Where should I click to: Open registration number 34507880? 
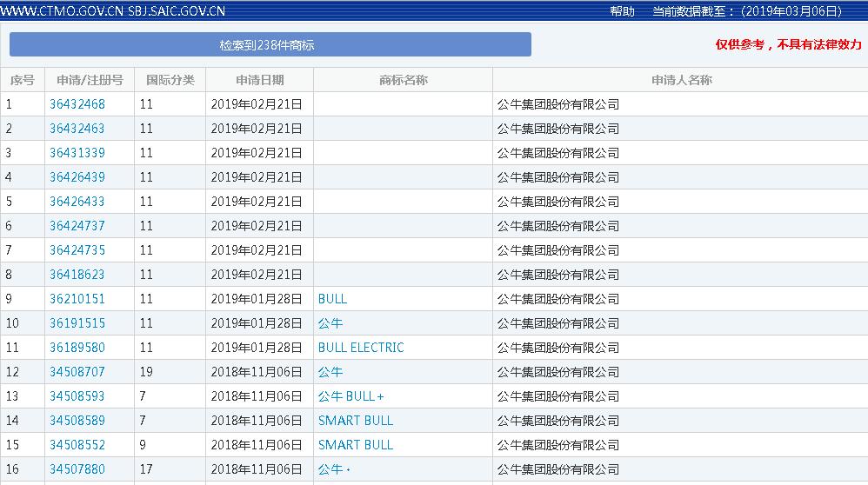click(x=77, y=469)
